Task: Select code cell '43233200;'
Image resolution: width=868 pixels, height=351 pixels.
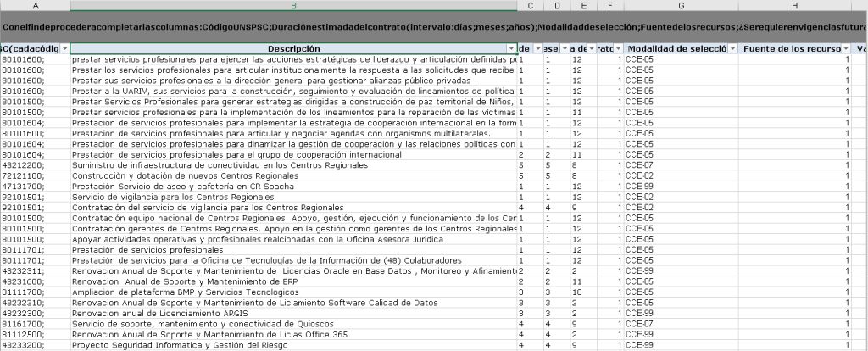Action: pos(36,345)
